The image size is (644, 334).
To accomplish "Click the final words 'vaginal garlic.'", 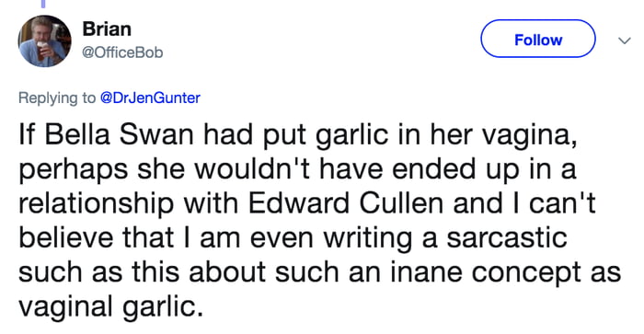I will [111, 307].
